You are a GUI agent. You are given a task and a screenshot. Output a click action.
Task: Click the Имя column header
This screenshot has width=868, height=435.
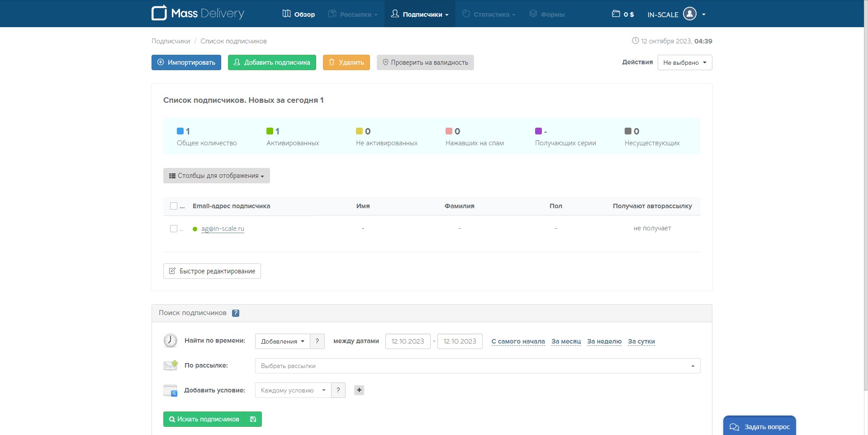[x=363, y=206]
